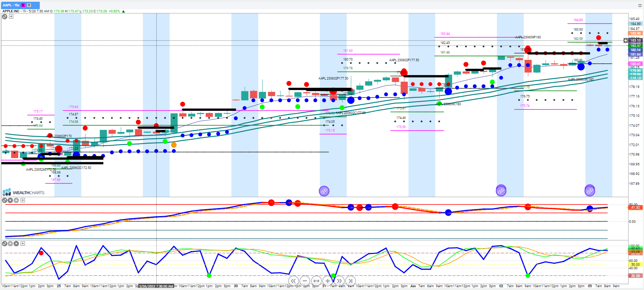Click the purple event icon near the 05 date
Viewport: 644px width, 290px height.
coord(589,191)
